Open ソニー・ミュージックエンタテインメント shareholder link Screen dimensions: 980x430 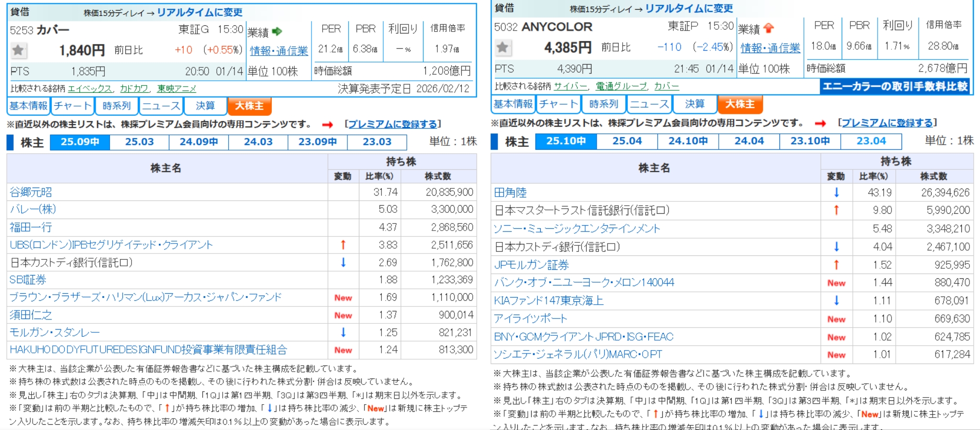pyautogui.click(x=577, y=229)
